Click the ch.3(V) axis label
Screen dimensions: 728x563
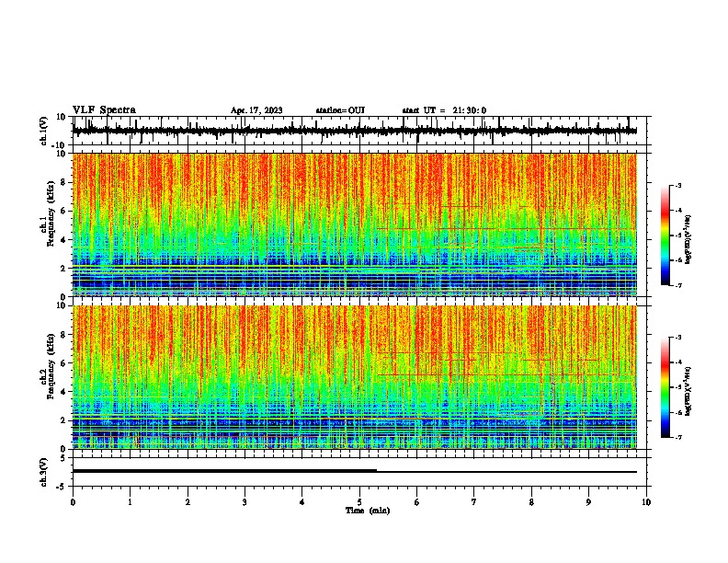pyautogui.click(x=44, y=473)
